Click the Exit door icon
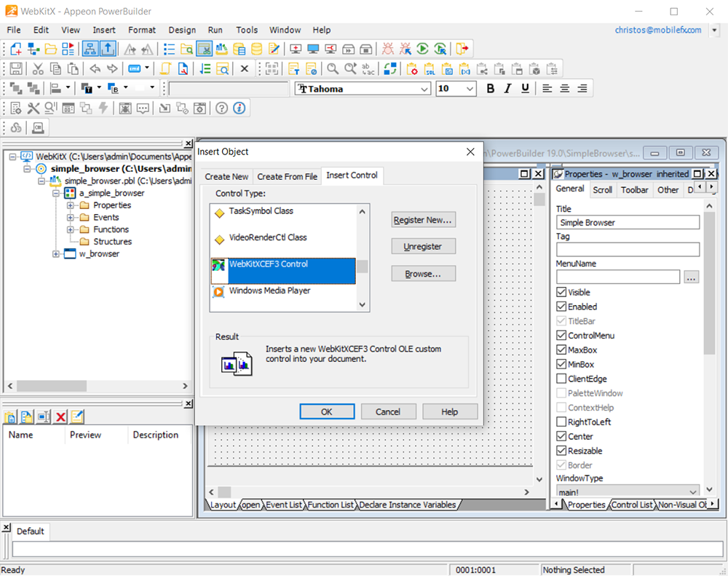Image resolution: width=728 pixels, height=576 pixels. pos(462,49)
